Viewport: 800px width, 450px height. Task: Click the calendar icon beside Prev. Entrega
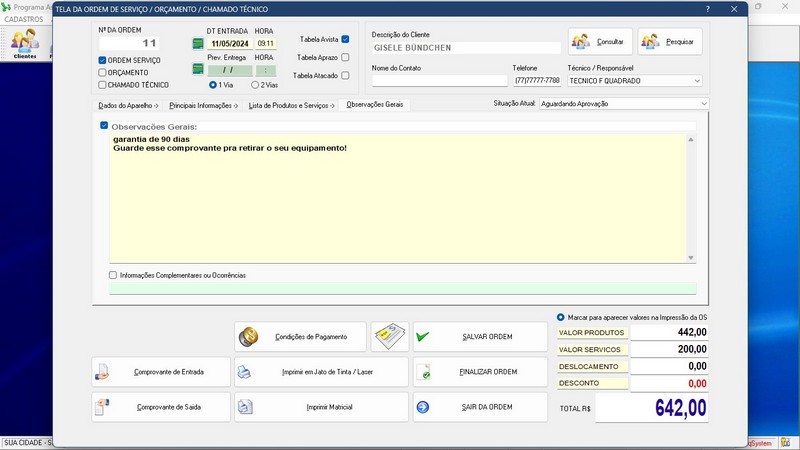pos(198,70)
